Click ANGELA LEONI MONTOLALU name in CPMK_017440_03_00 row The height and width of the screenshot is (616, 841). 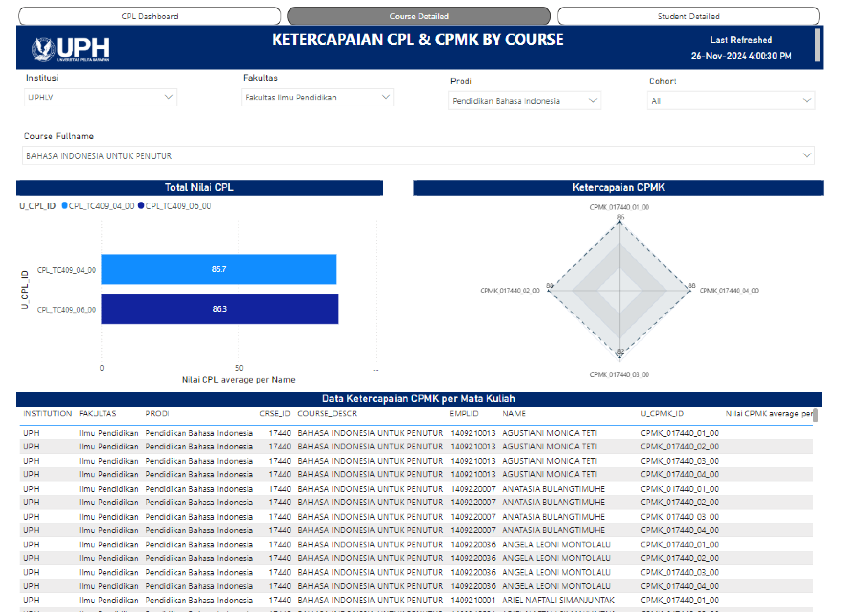(x=556, y=572)
